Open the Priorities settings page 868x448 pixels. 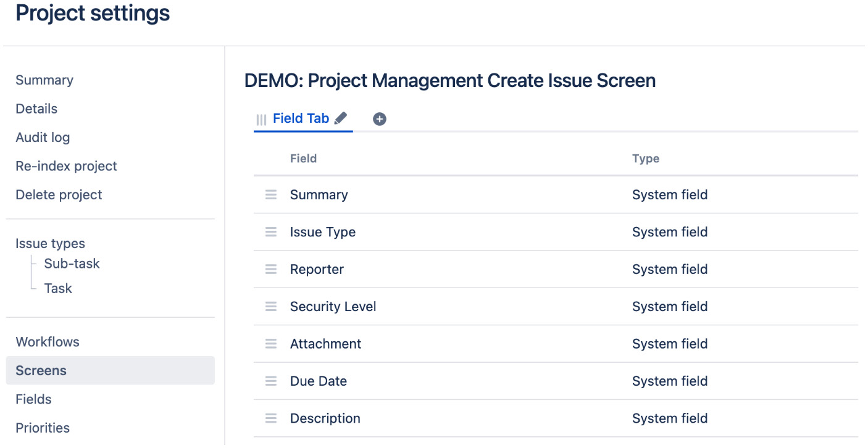42,428
